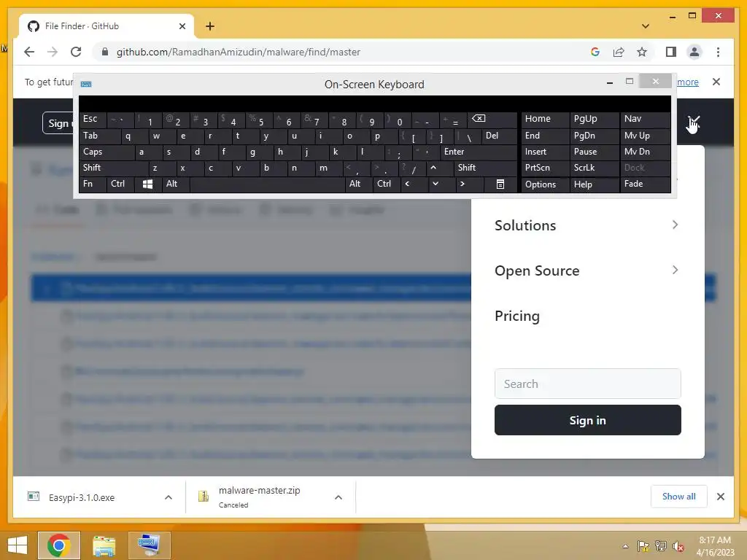Click the padlock site info icon

tap(105, 52)
